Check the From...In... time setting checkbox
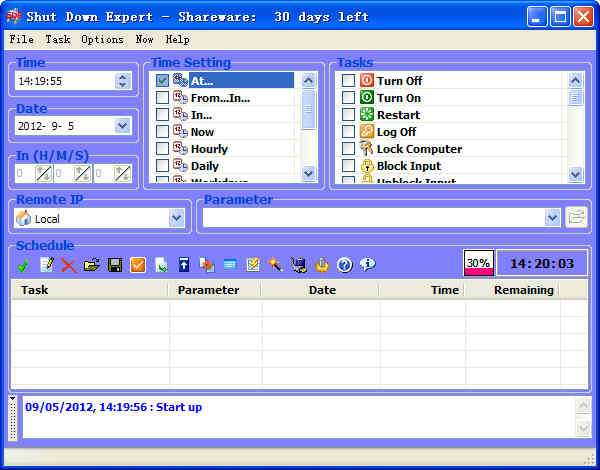Viewport: 600px width, 470px height. point(163,98)
